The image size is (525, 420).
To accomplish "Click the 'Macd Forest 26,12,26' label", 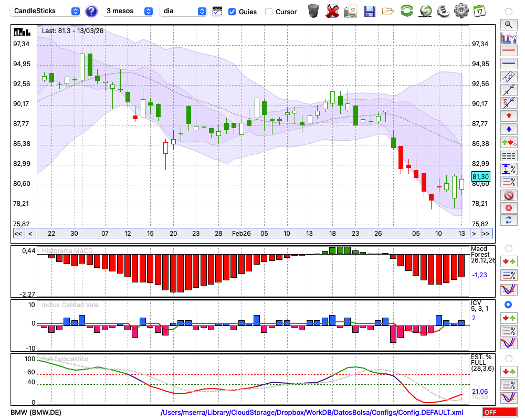I will (482, 255).
